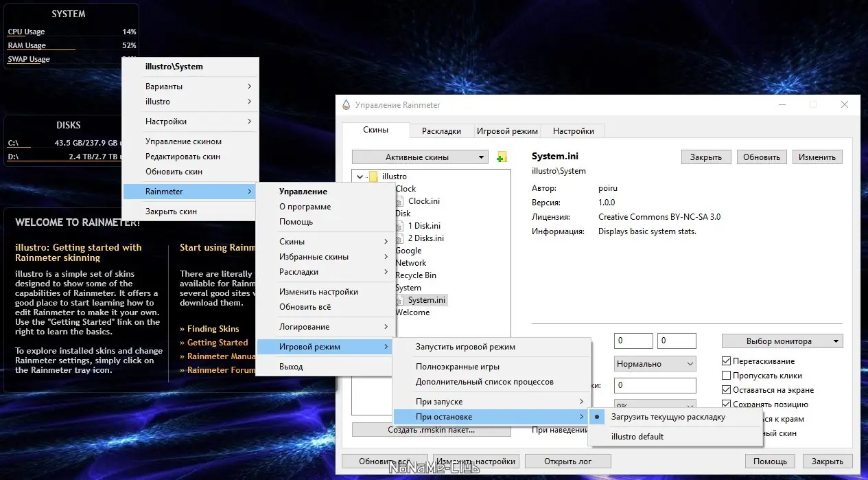Switch to the Настройки tab

tap(574, 130)
